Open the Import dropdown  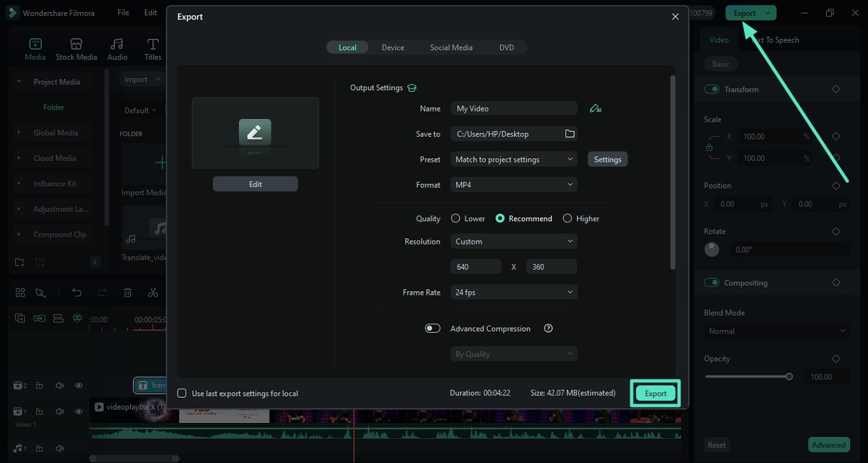tap(142, 80)
